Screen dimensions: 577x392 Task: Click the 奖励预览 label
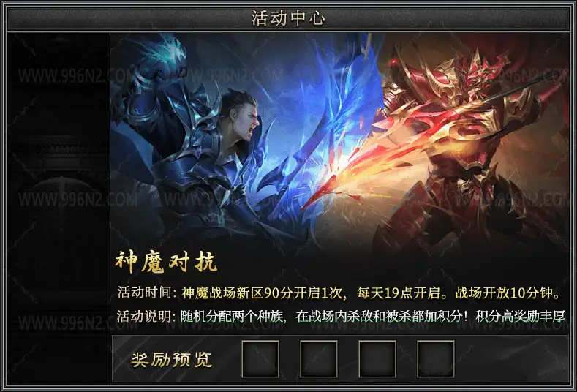171,360
